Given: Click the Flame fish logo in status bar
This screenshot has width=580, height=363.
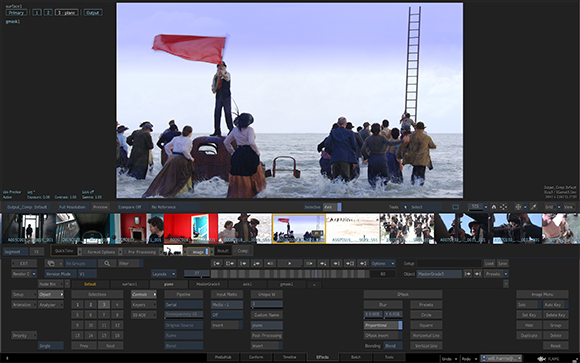Looking at the screenshot, I should pos(542,359).
